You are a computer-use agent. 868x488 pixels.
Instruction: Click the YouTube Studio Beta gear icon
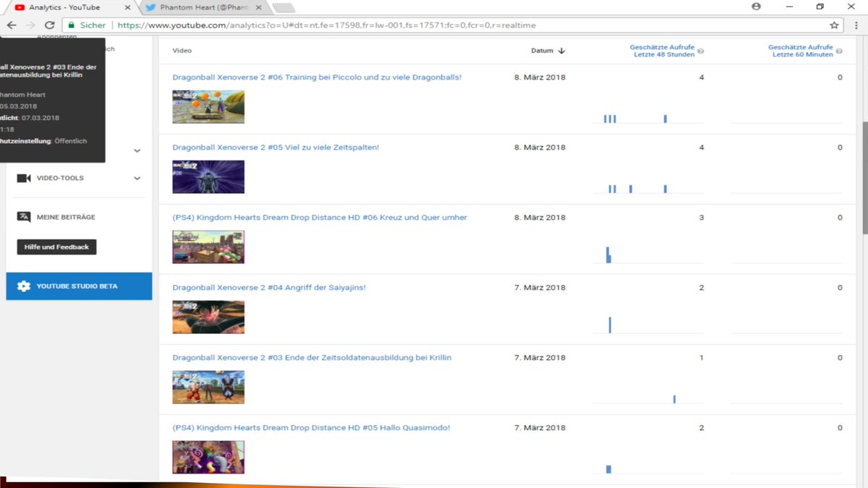point(24,286)
